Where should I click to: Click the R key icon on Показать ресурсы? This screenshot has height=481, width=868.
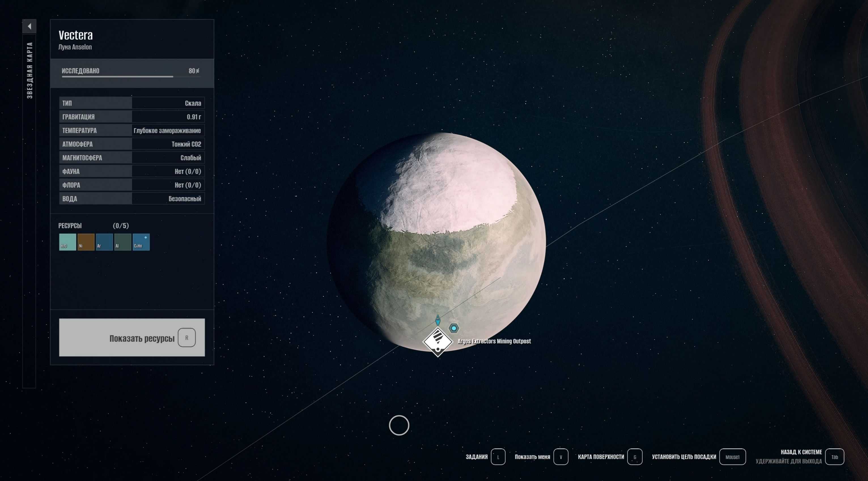click(x=186, y=337)
